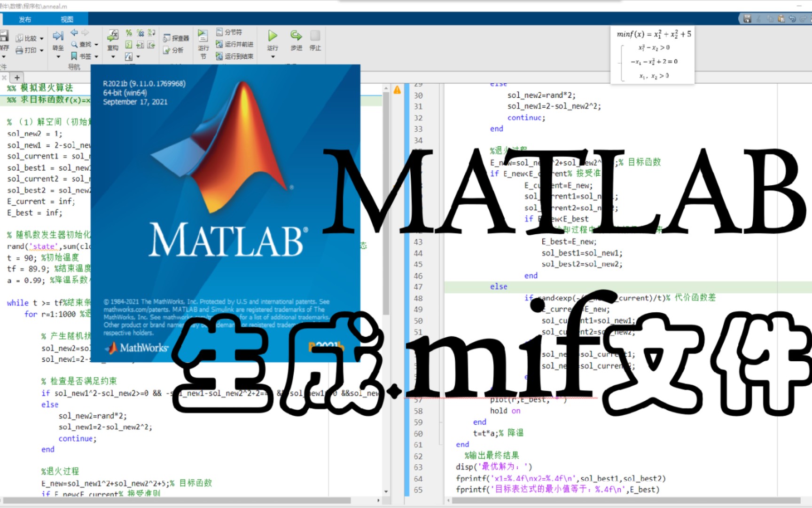Click the quick access redo icon
Screen dimensions: 812x508
pyautogui.click(x=804, y=18)
